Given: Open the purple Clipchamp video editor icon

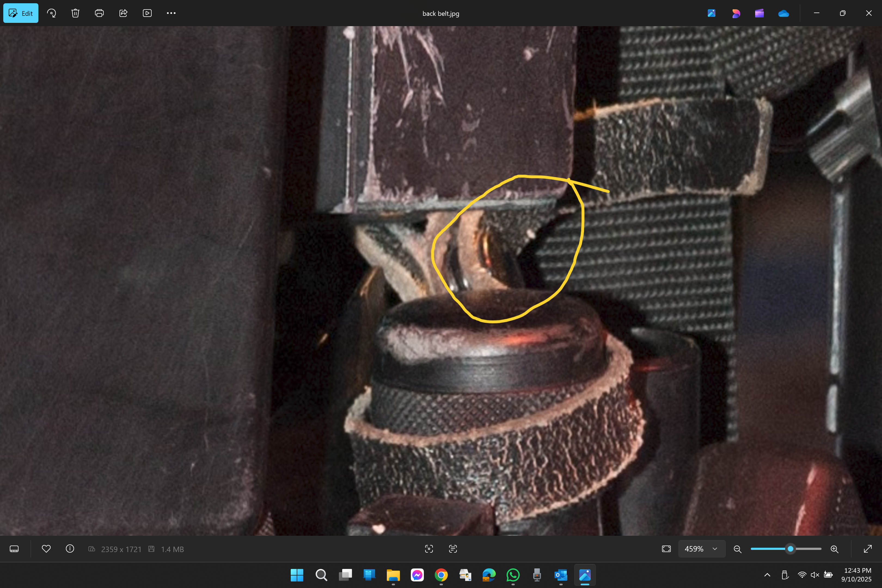Looking at the screenshot, I should 759,13.
